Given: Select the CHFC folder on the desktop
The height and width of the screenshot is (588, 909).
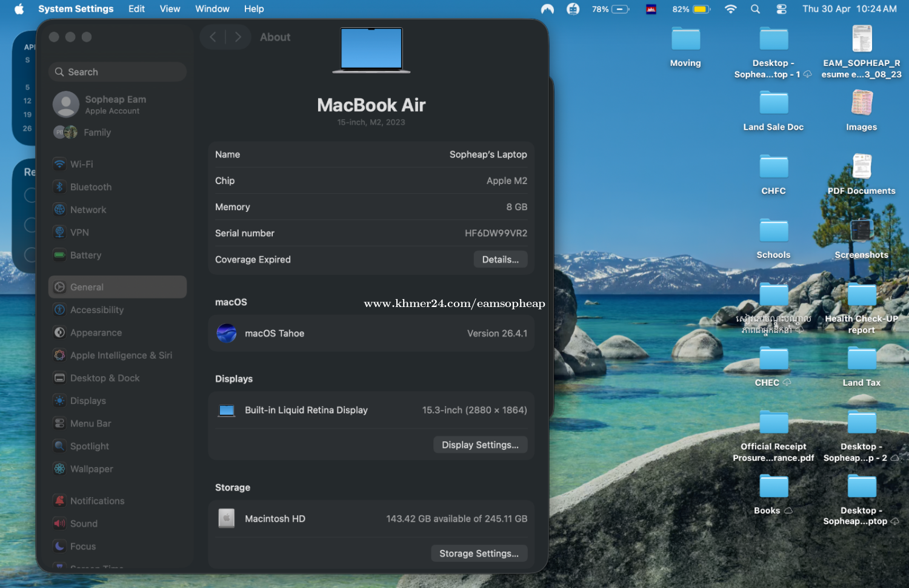Looking at the screenshot, I should 774,175.
